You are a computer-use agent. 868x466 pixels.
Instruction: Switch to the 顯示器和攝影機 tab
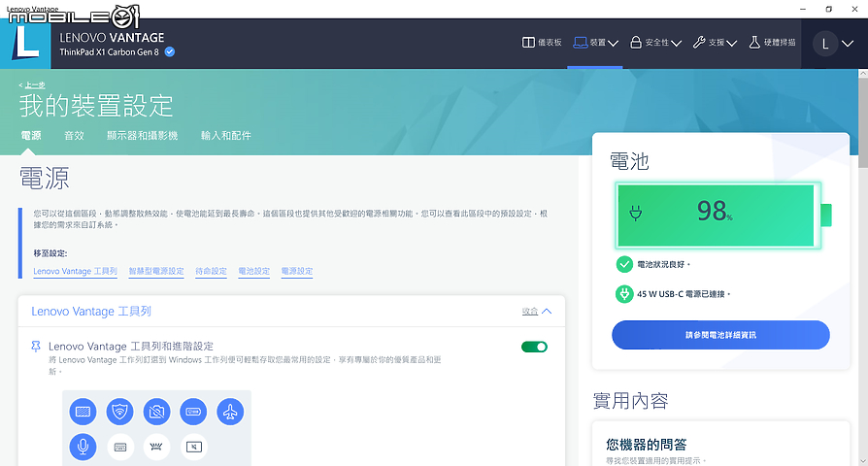(143, 136)
